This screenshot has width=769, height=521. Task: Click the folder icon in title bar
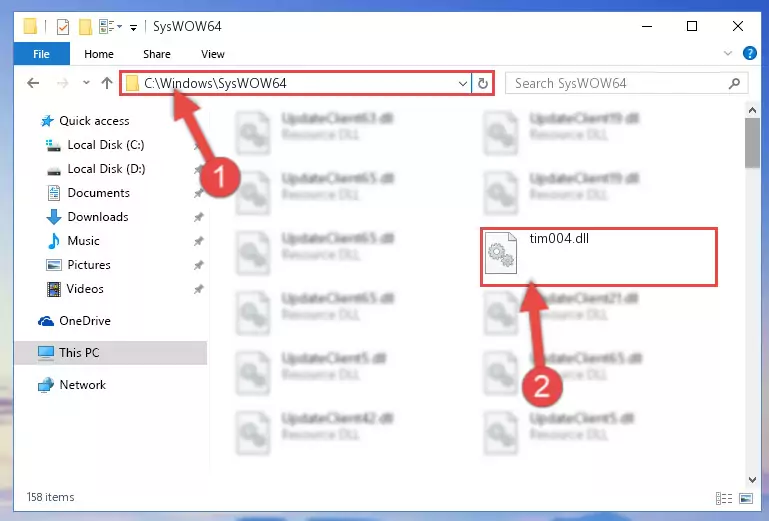[x=30, y=26]
